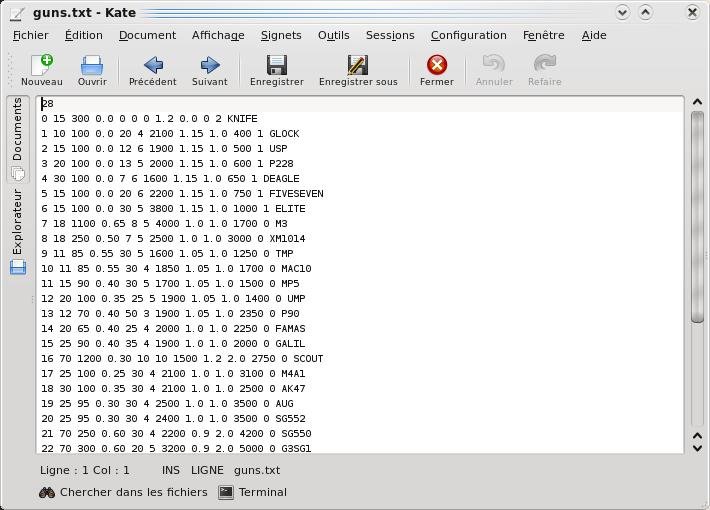Click the first line containing 28
The width and height of the screenshot is (710, 510).
(x=361, y=104)
